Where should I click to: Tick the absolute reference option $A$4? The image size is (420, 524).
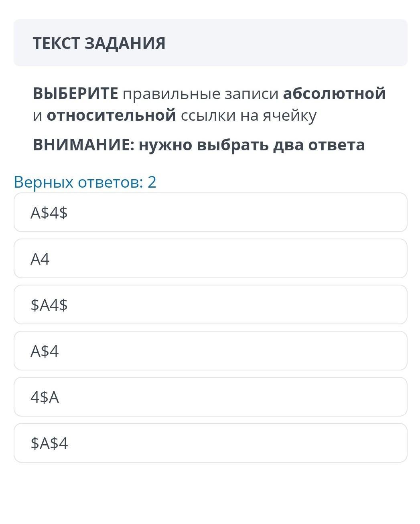click(210, 443)
